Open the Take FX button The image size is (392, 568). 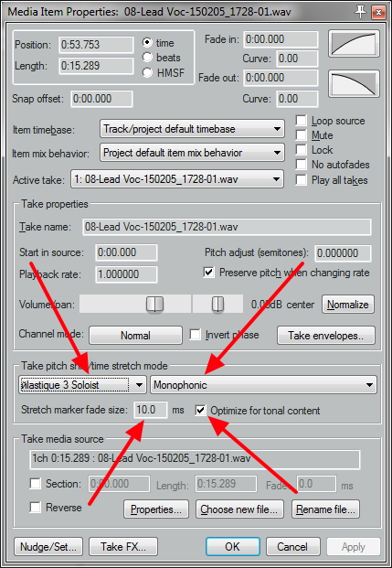pyautogui.click(x=123, y=546)
